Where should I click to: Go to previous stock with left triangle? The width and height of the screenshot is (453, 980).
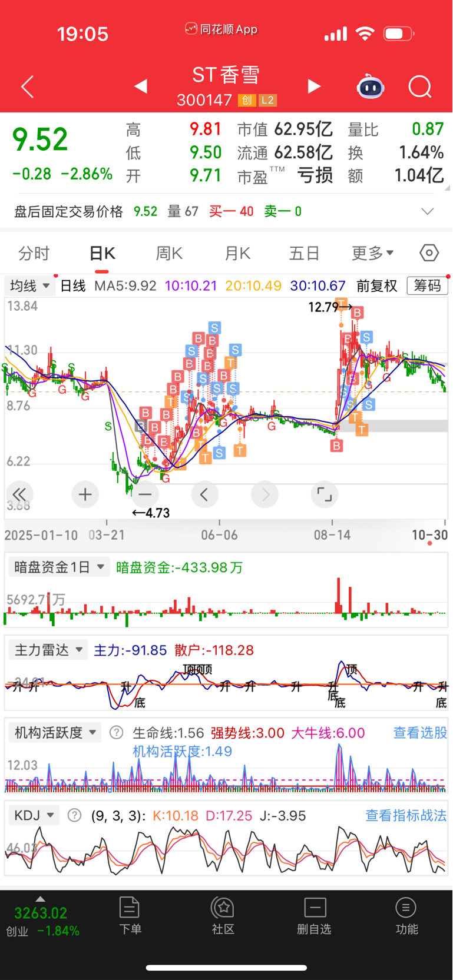point(140,87)
